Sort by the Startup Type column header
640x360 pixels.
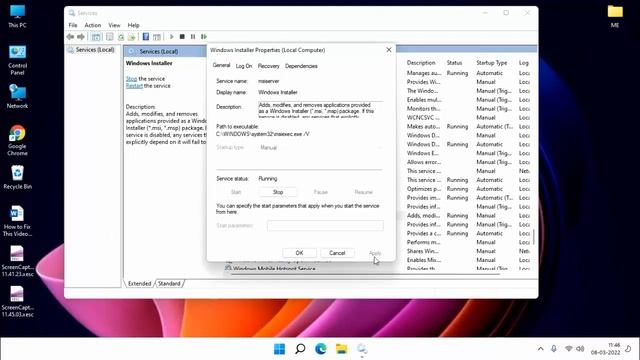(491, 63)
